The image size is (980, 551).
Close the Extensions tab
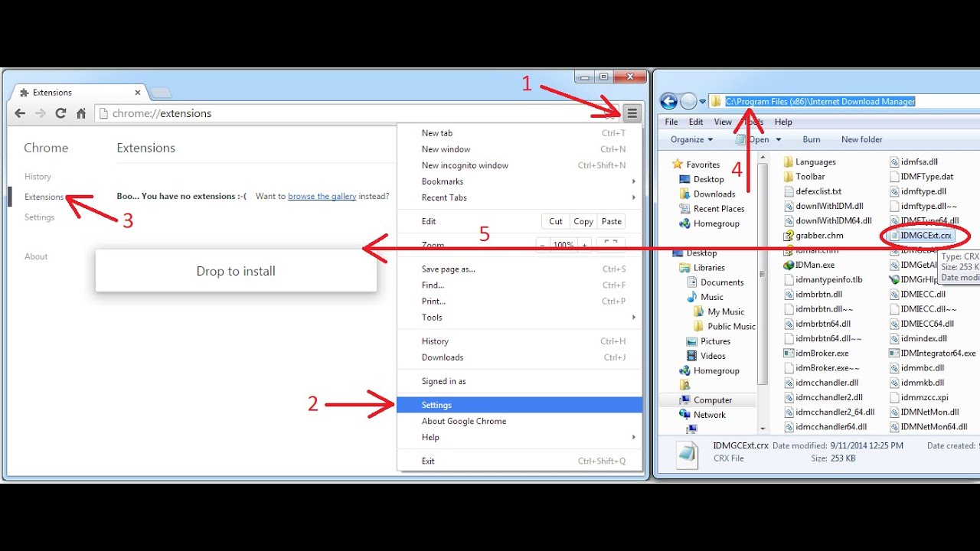tap(138, 93)
